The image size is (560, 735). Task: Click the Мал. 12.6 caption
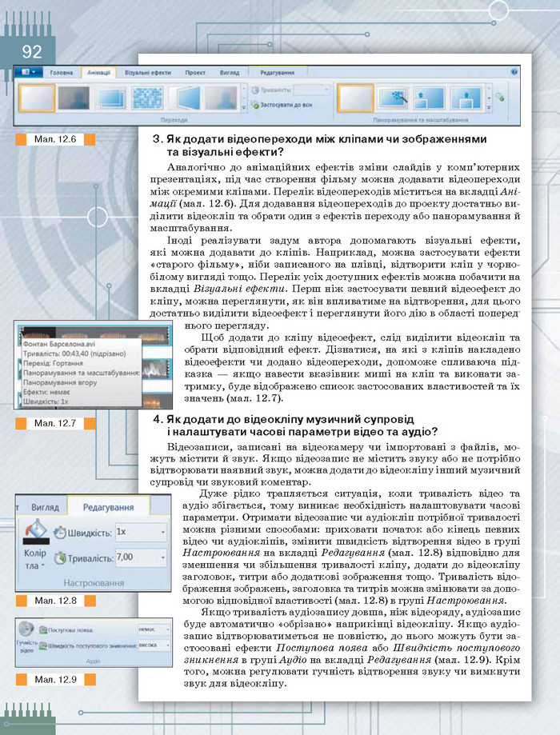[x=55, y=139]
